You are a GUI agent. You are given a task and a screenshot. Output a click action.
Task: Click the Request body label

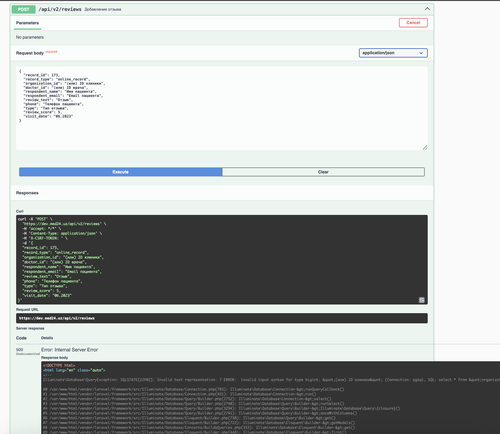pos(30,53)
